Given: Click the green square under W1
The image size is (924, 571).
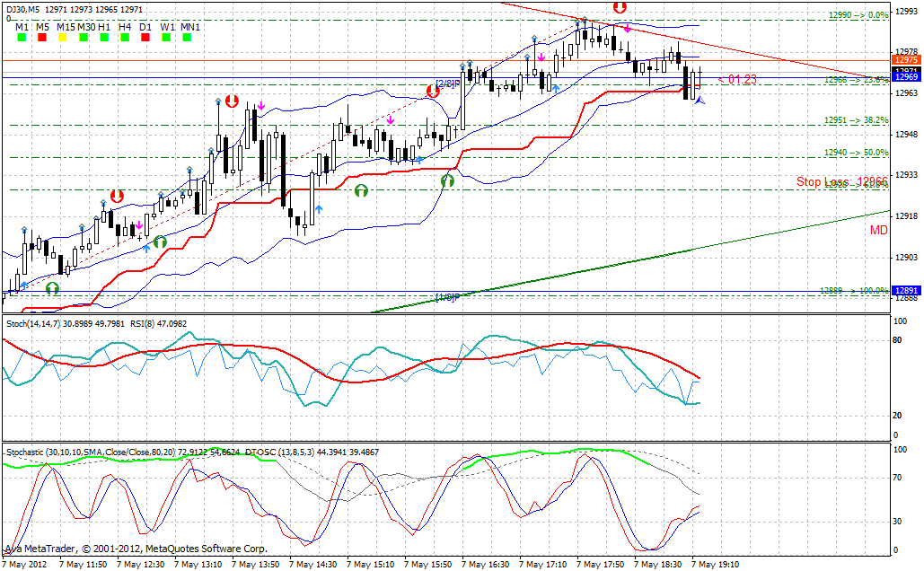Looking at the screenshot, I should (166, 38).
